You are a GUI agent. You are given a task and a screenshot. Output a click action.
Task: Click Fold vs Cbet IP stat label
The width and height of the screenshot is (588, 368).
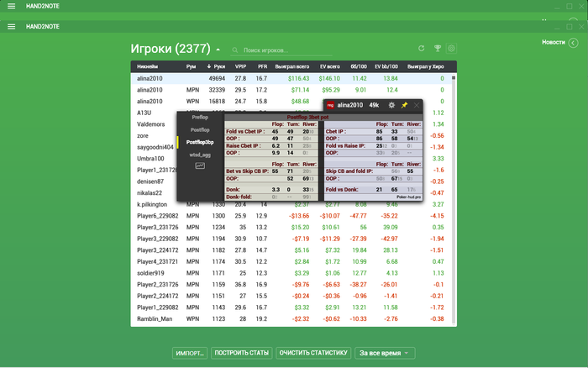(x=245, y=132)
